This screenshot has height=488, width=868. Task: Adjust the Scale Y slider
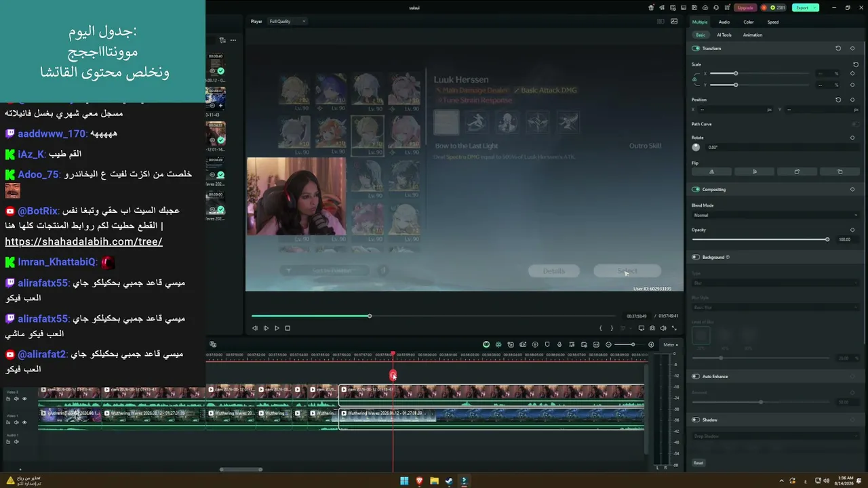pos(735,85)
